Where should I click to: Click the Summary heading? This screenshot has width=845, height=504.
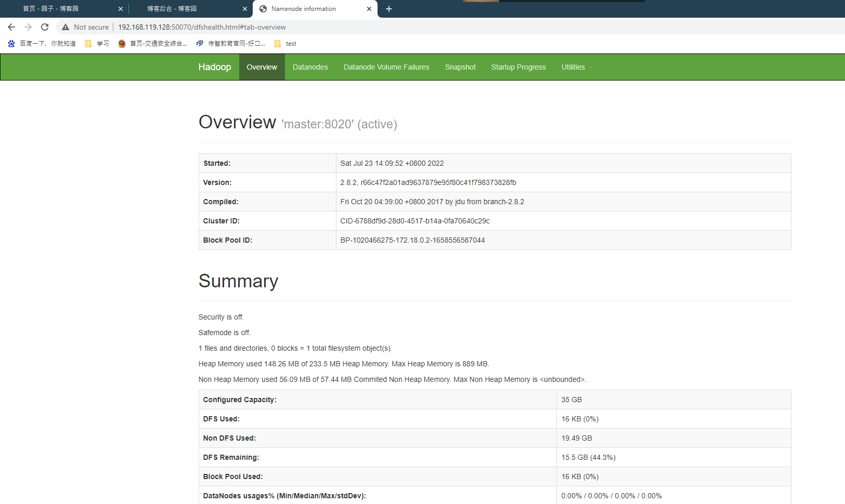238,281
